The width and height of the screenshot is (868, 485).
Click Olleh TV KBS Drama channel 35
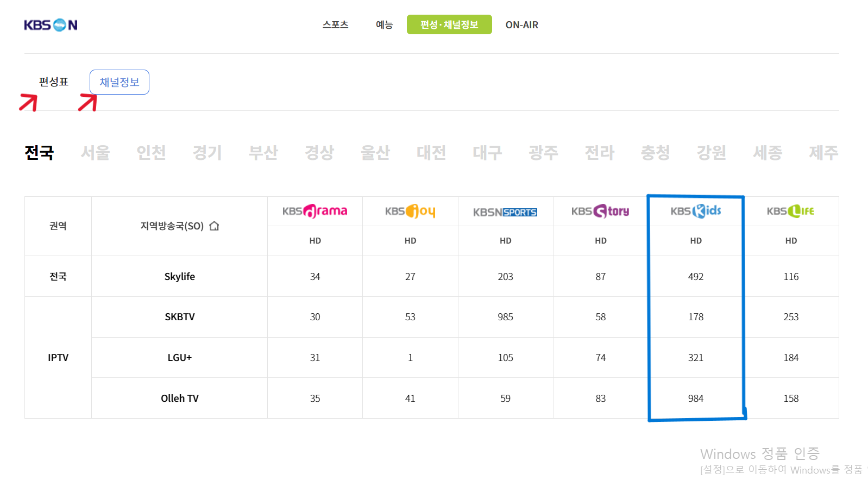(315, 398)
